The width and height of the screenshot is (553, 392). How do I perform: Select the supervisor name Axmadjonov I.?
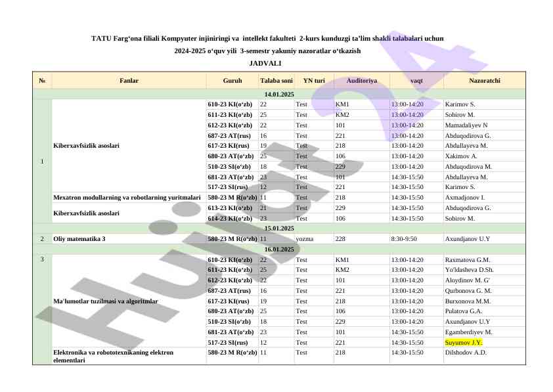(x=464, y=197)
